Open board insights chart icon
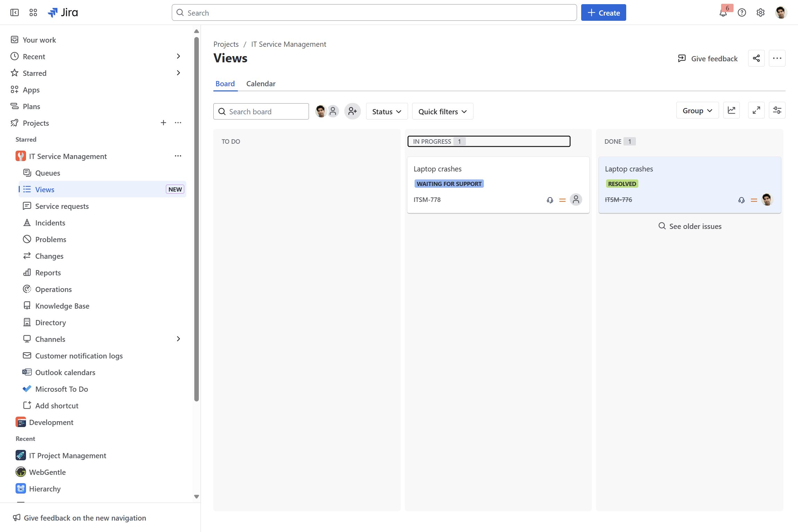The width and height of the screenshot is (798, 532). pos(731,110)
